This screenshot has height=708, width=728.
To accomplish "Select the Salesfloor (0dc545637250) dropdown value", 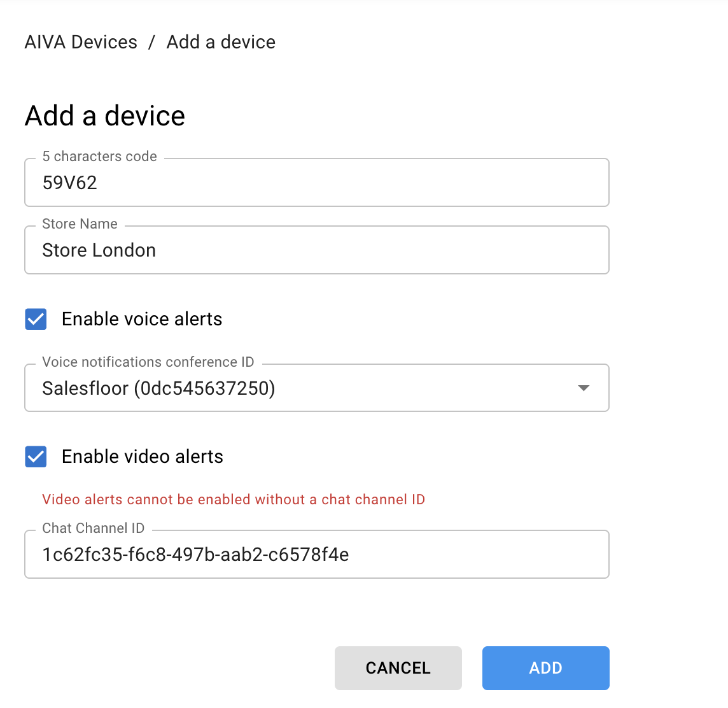I will click(x=159, y=388).
